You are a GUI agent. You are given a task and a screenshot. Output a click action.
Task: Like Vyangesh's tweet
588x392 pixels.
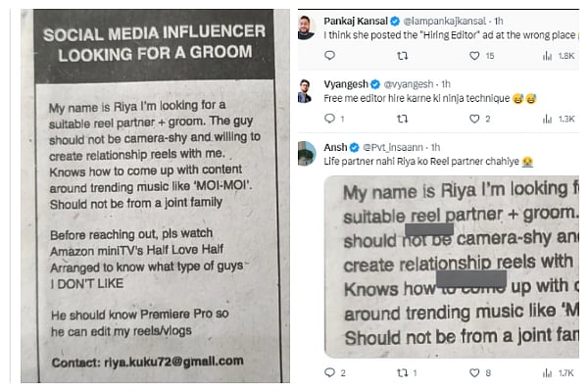click(x=474, y=119)
